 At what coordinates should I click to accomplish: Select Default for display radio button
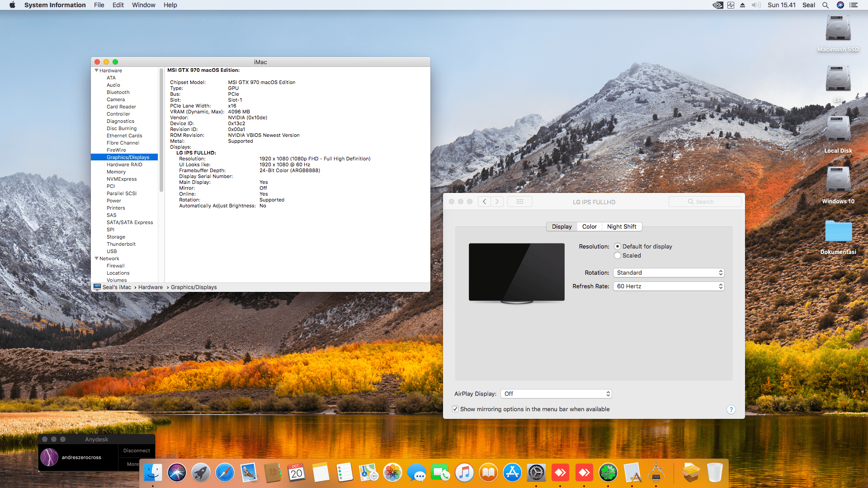pos(618,246)
